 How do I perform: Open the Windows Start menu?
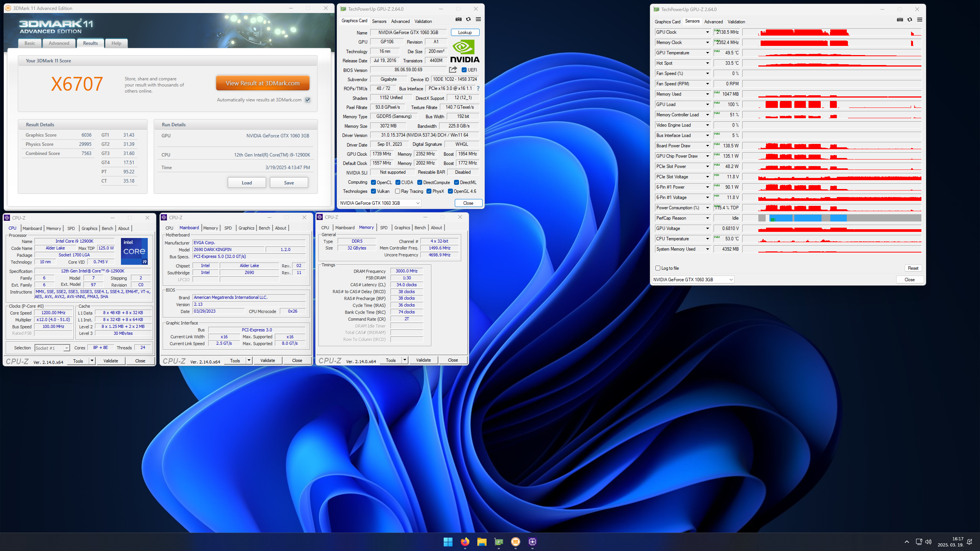tap(448, 542)
